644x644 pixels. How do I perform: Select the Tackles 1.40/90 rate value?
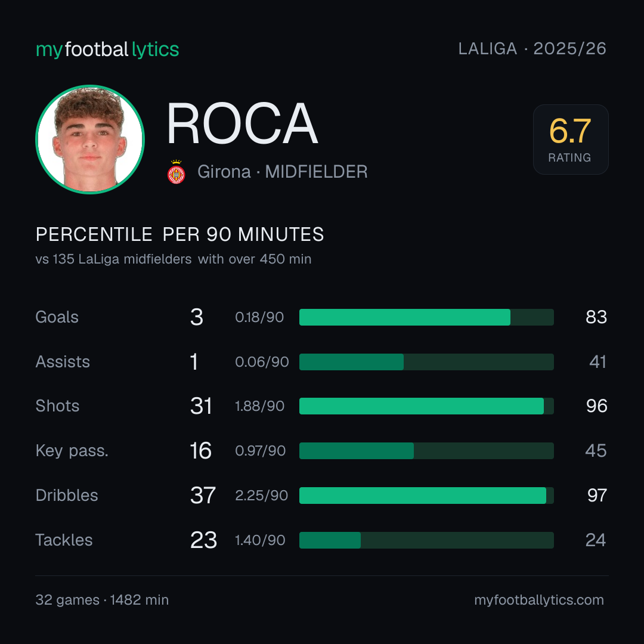point(260,540)
